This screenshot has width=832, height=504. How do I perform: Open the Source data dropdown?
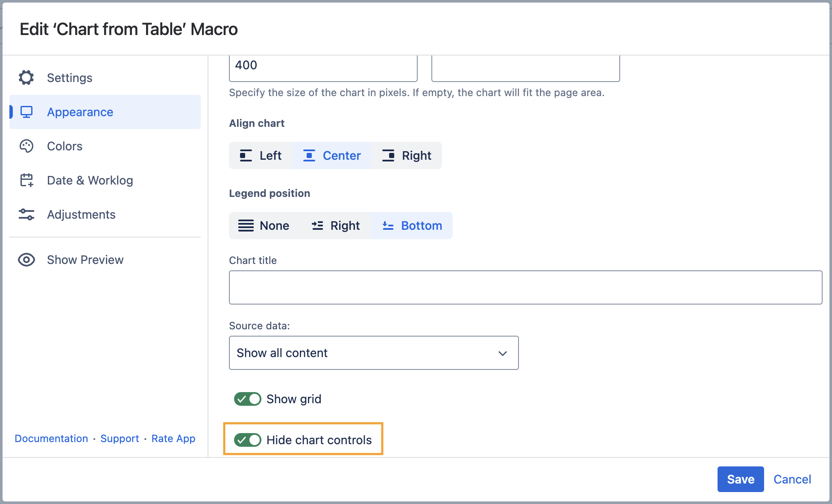(x=374, y=353)
